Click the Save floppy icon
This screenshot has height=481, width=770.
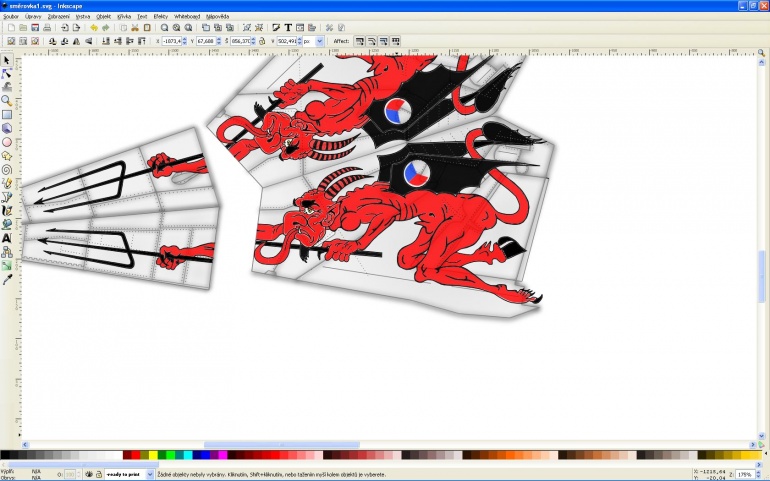[x=35, y=28]
